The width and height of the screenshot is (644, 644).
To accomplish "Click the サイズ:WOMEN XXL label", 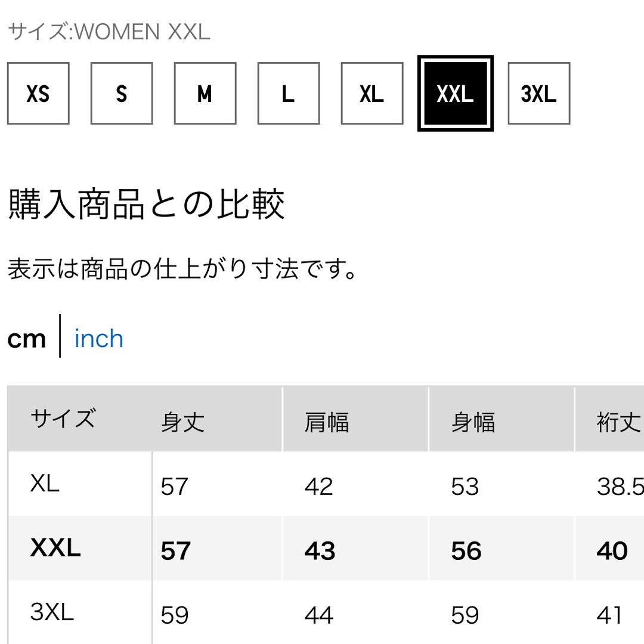I will 109,32.
